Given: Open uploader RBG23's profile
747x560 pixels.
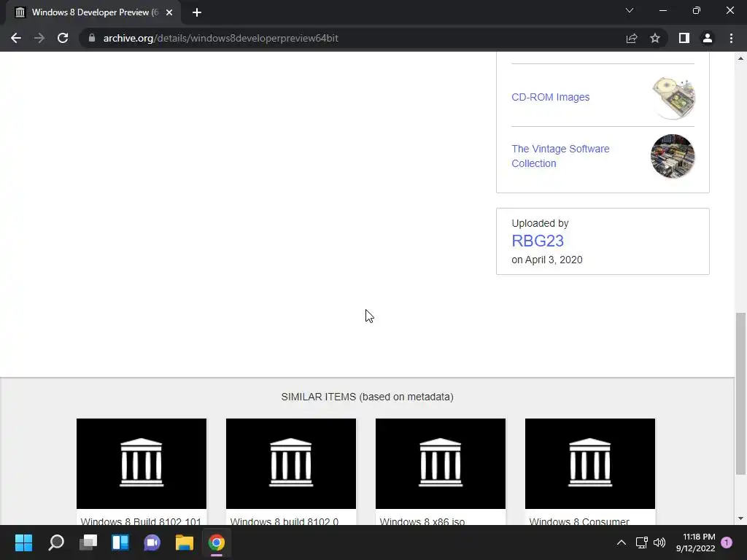Looking at the screenshot, I should pos(538,241).
